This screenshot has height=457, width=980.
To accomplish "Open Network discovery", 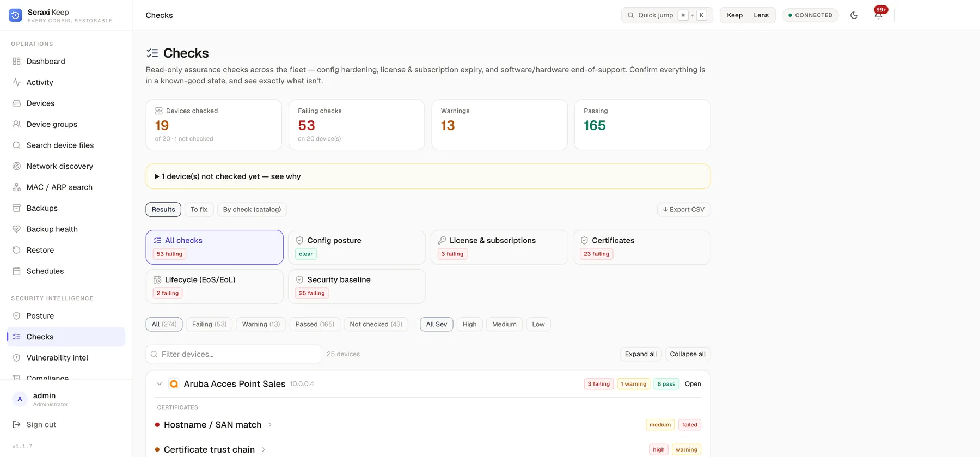I will (x=65, y=166).
